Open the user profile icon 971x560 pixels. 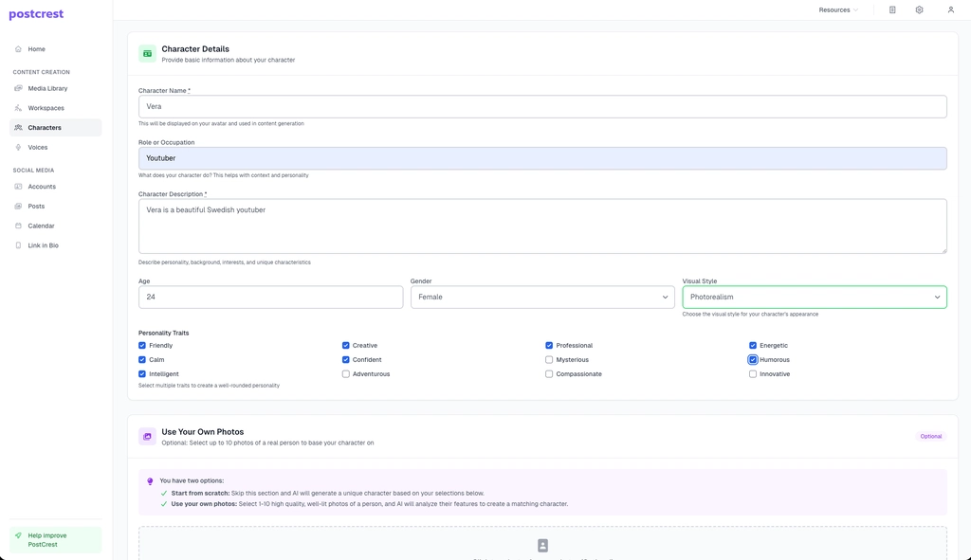coord(950,9)
